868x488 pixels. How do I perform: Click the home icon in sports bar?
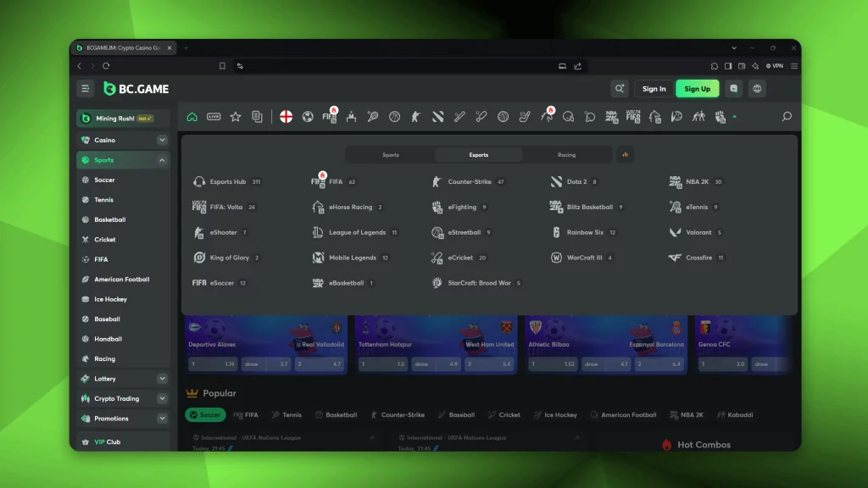(192, 117)
